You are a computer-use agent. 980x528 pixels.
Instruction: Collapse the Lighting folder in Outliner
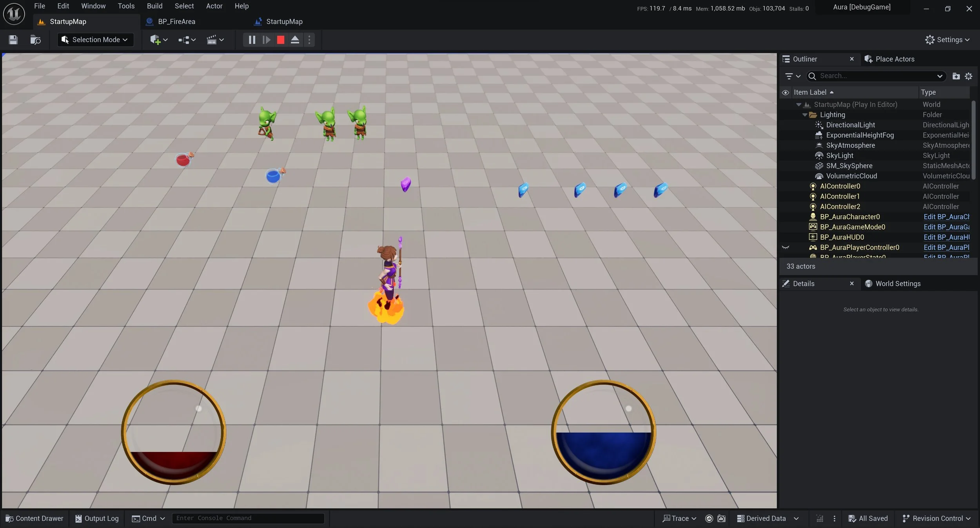click(804, 115)
